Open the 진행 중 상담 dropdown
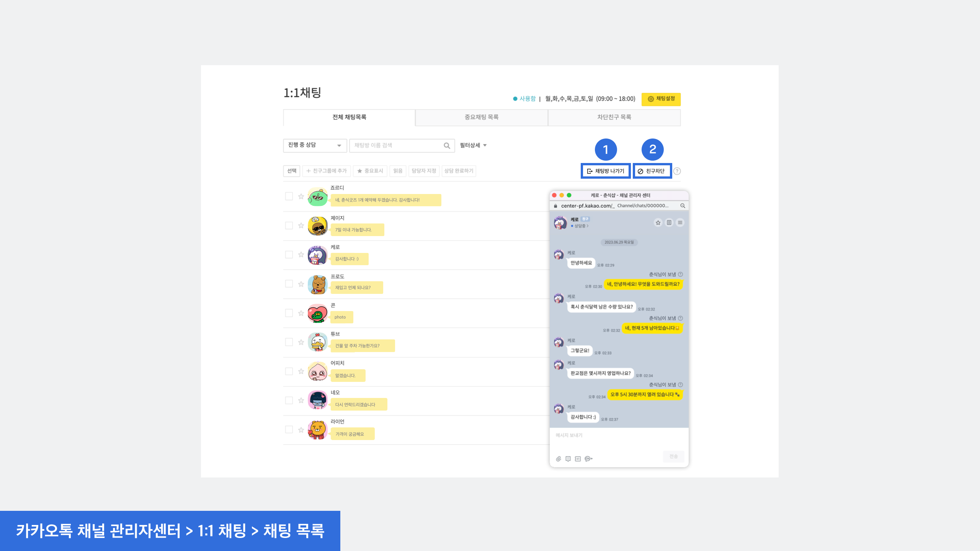This screenshot has height=551, width=980. [x=315, y=145]
